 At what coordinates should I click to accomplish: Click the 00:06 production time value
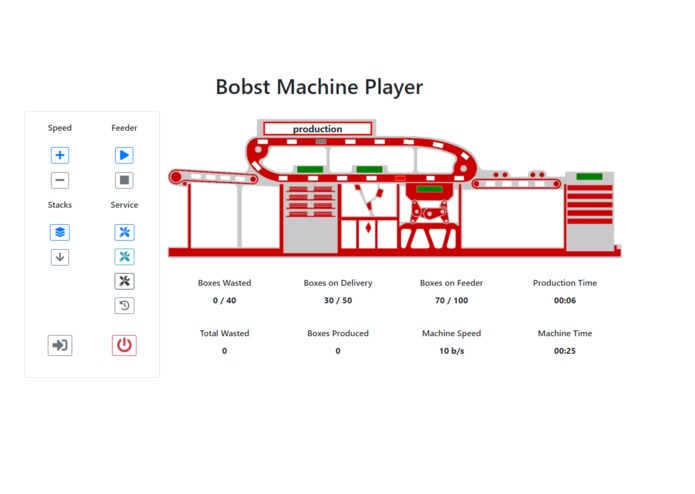565,300
